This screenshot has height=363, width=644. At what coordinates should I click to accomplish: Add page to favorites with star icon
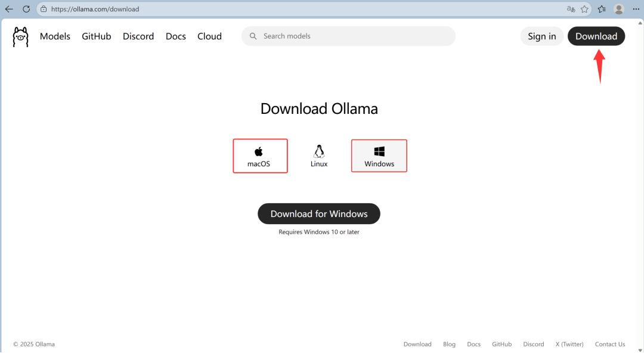(584, 9)
